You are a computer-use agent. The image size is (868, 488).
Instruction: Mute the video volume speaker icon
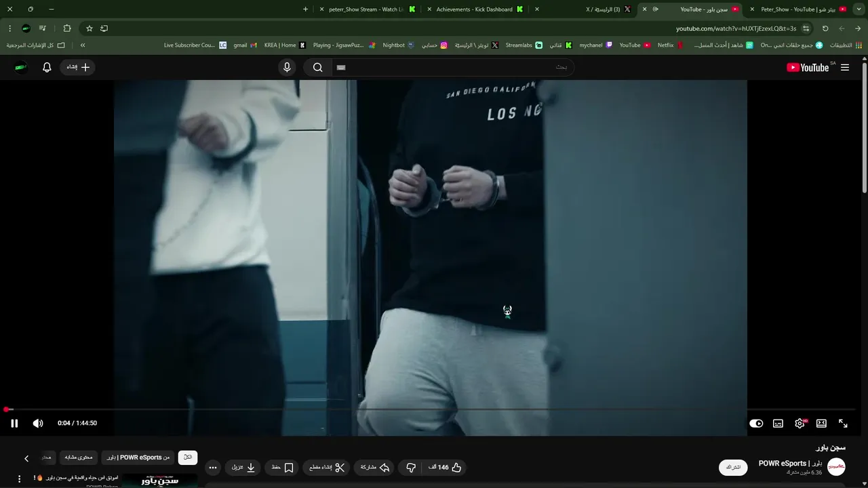click(38, 423)
